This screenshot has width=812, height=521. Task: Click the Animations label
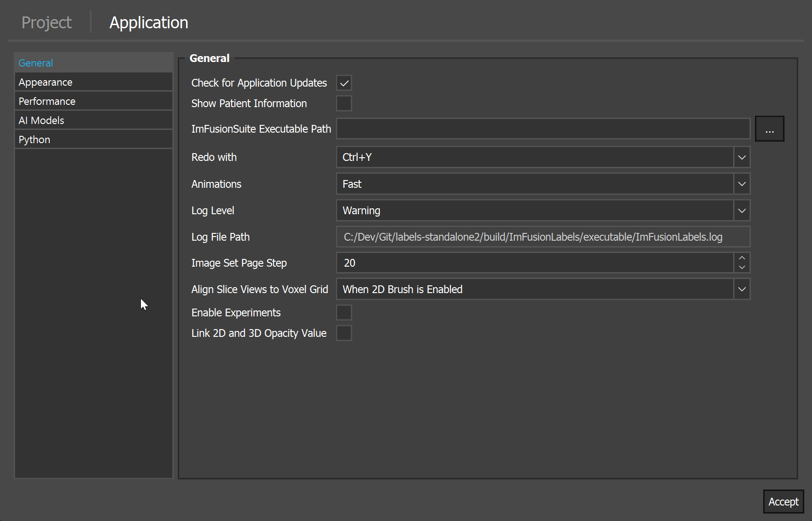tap(216, 184)
